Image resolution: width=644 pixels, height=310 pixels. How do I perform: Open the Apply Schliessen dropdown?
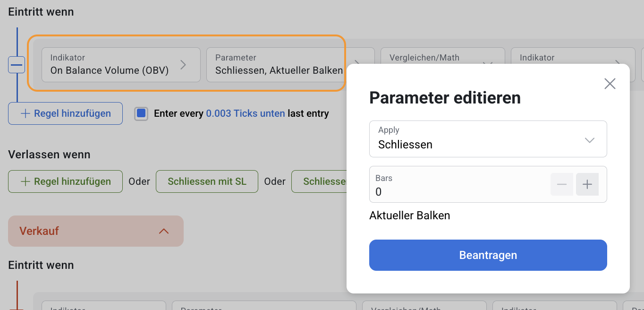click(x=488, y=139)
